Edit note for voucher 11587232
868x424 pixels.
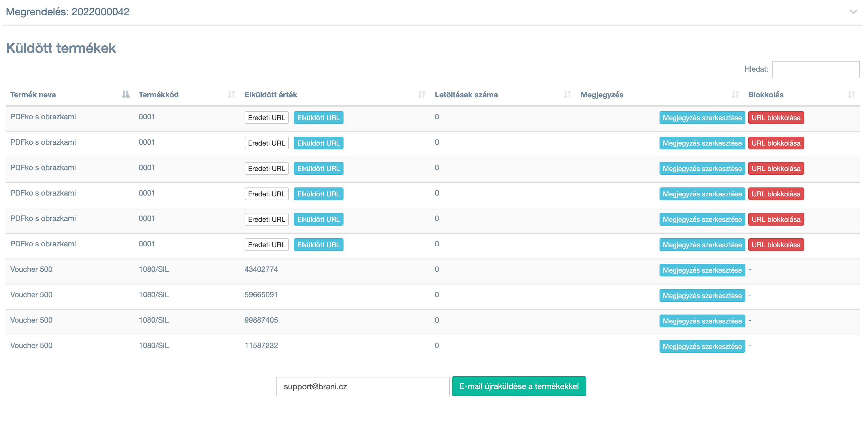tap(702, 346)
